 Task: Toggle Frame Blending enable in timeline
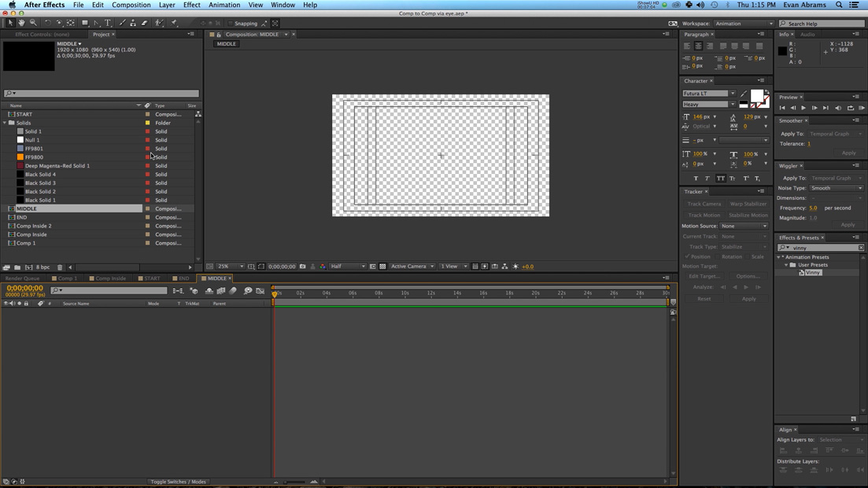tap(221, 290)
